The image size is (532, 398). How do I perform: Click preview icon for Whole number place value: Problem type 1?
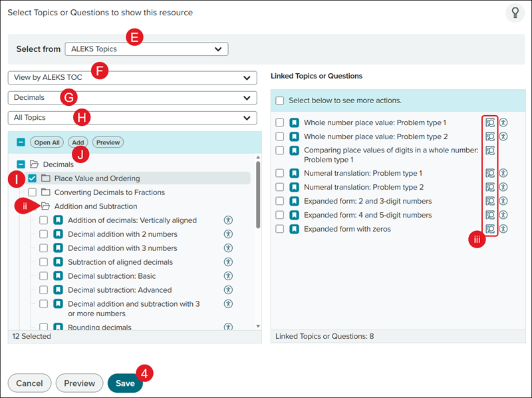point(491,122)
